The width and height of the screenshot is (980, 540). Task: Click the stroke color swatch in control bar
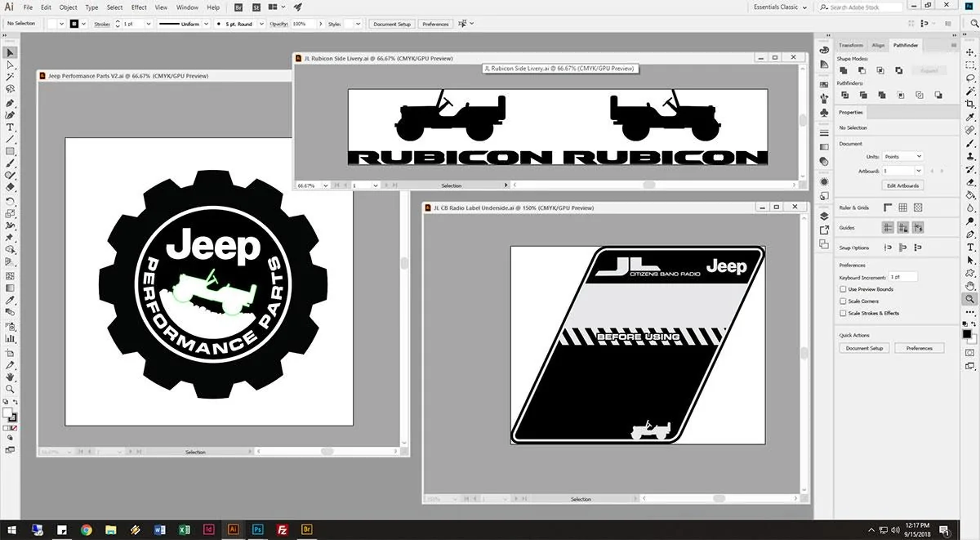(x=74, y=24)
